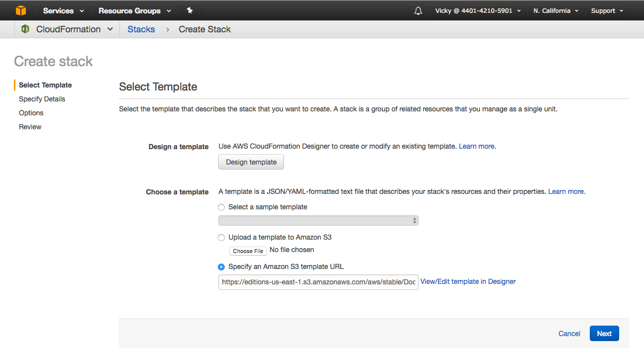This screenshot has height=354, width=644.
Task: Choose Upload a template to Amazon S3
Action: point(222,238)
